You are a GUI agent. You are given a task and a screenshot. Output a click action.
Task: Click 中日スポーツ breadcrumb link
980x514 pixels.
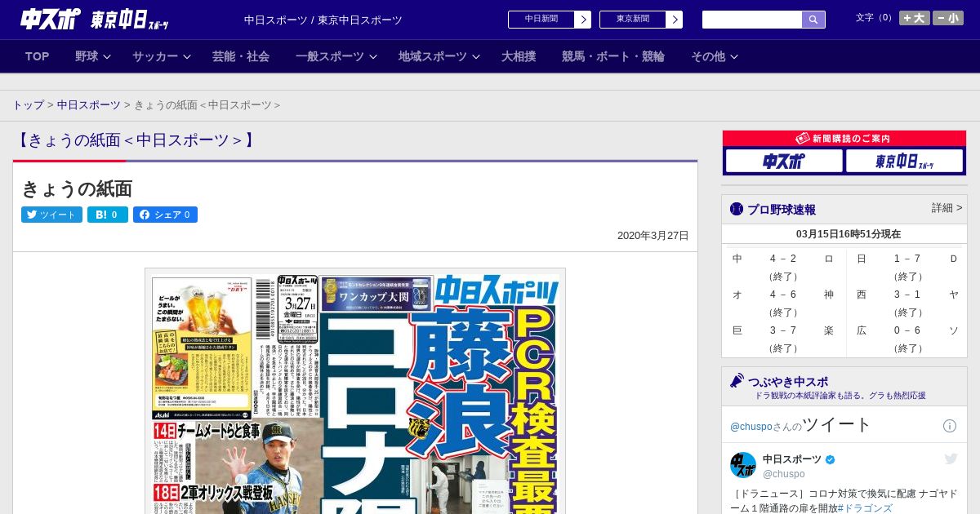(x=89, y=105)
